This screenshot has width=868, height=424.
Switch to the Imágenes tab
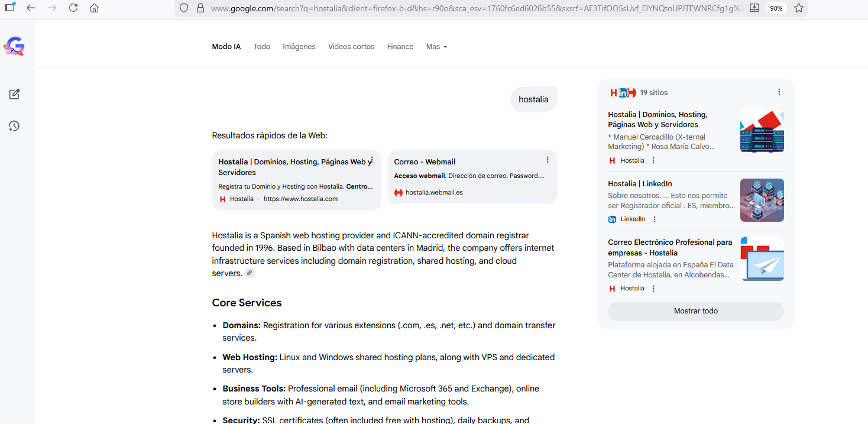(x=299, y=47)
